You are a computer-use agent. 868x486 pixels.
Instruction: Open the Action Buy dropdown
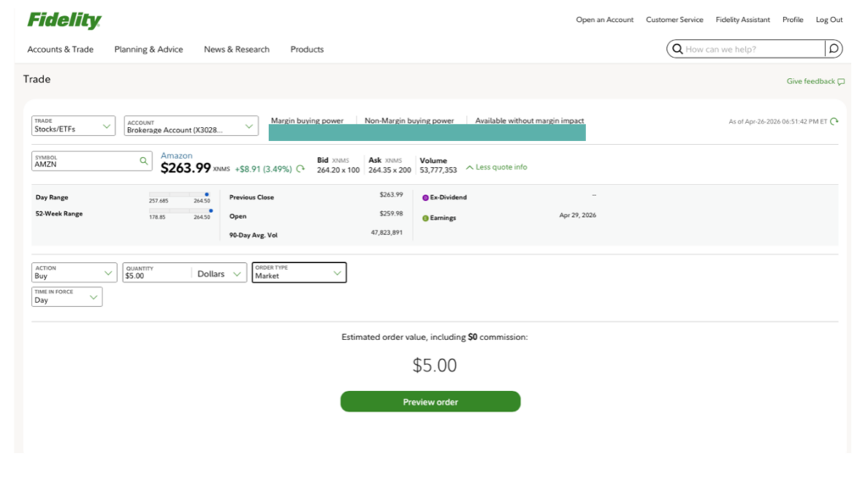(74, 272)
